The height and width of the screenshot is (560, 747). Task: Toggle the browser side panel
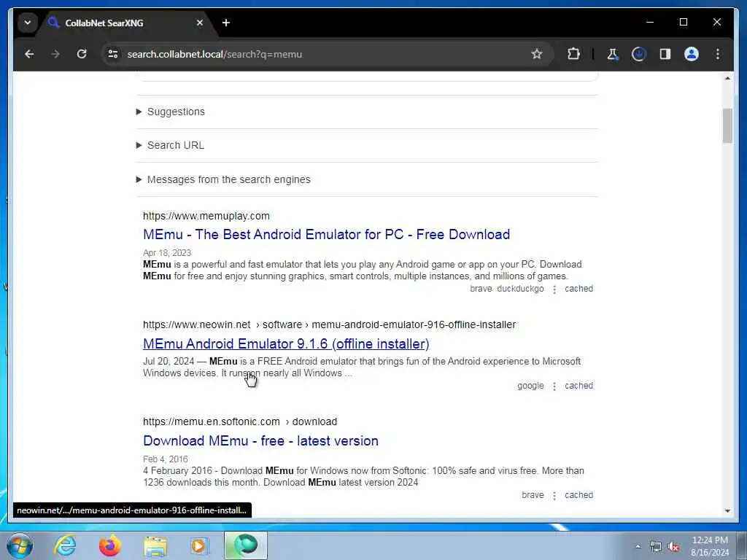[665, 54]
